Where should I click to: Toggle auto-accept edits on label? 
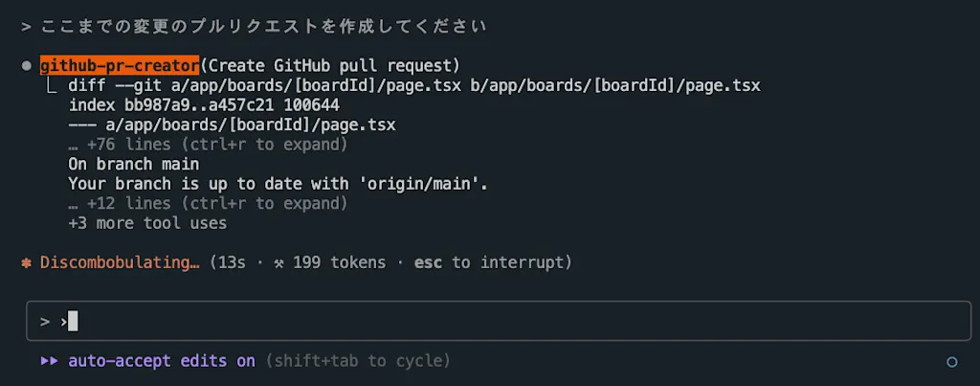[x=162, y=361]
